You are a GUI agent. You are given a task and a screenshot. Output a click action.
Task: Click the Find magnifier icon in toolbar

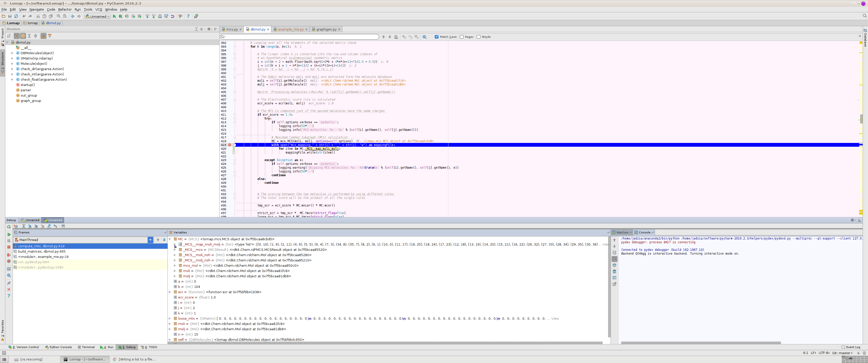pyautogui.click(x=59, y=16)
